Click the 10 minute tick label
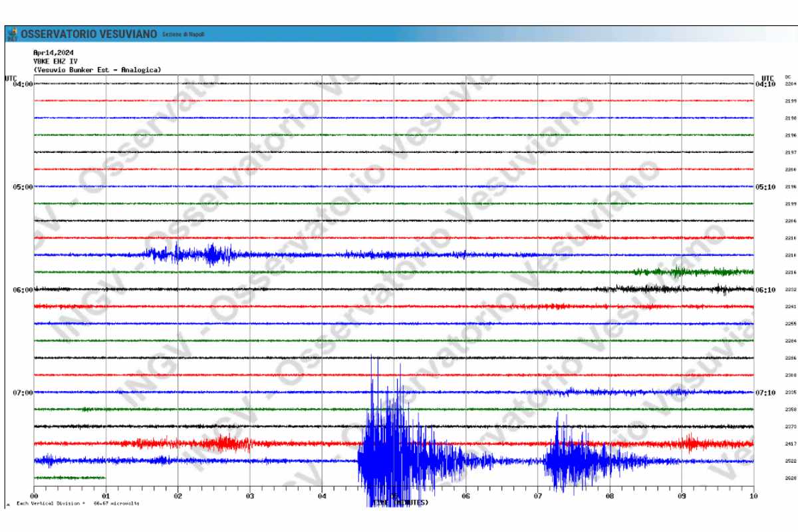This screenshot has height=532, width=798. pyautogui.click(x=753, y=496)
